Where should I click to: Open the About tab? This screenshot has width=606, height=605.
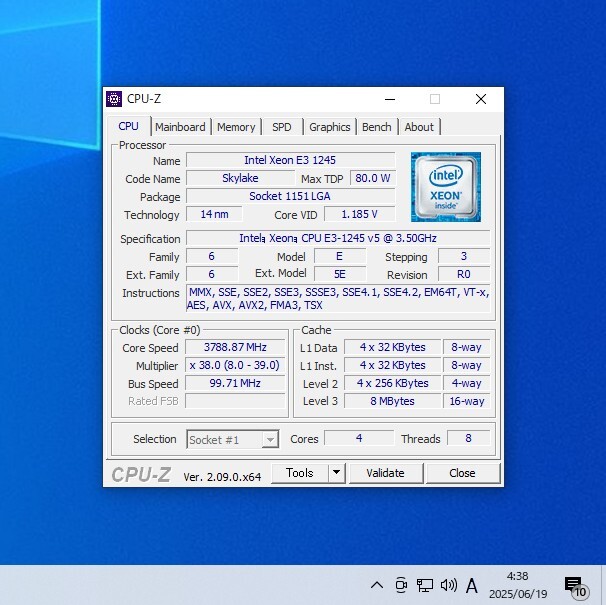419,127
